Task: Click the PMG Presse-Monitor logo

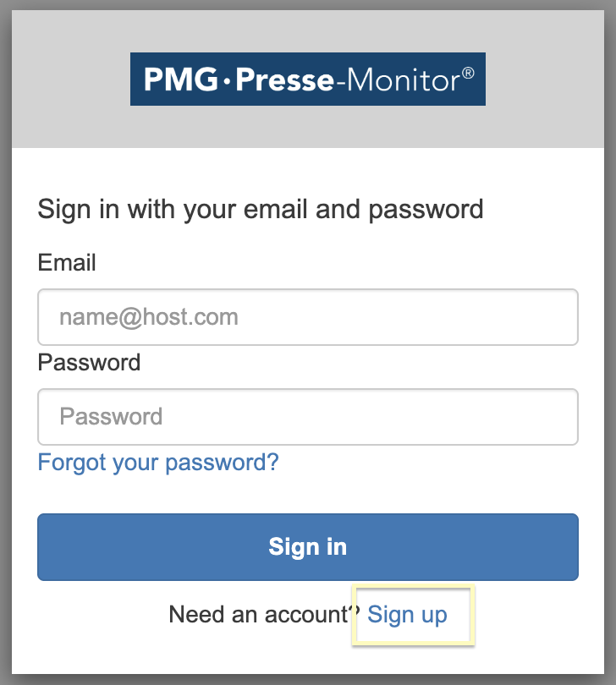Action: [308, 79]
